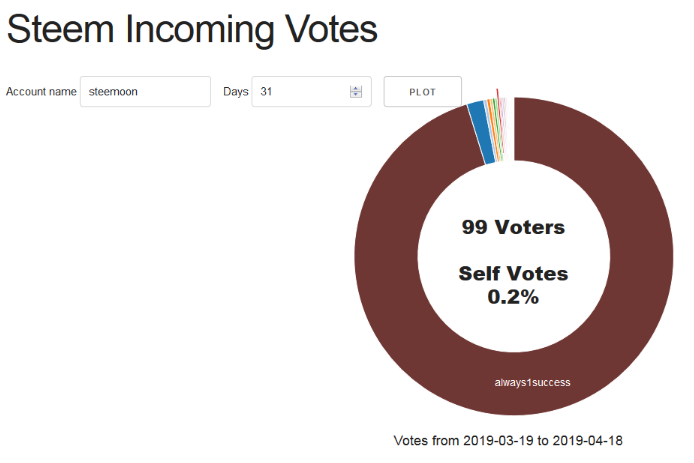
Task: Select the thin green donut slice
Action: tap(497, 129)
